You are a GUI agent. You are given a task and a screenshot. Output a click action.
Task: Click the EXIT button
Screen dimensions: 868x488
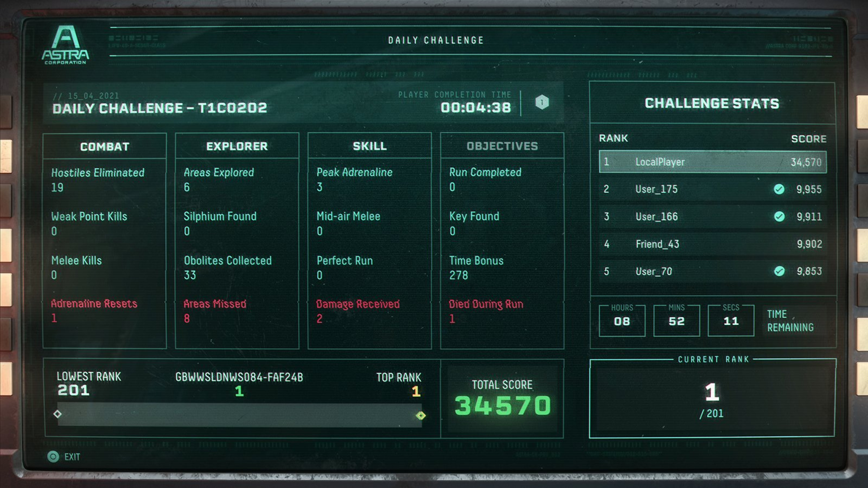pyautogui.click(x=72, y=457)
